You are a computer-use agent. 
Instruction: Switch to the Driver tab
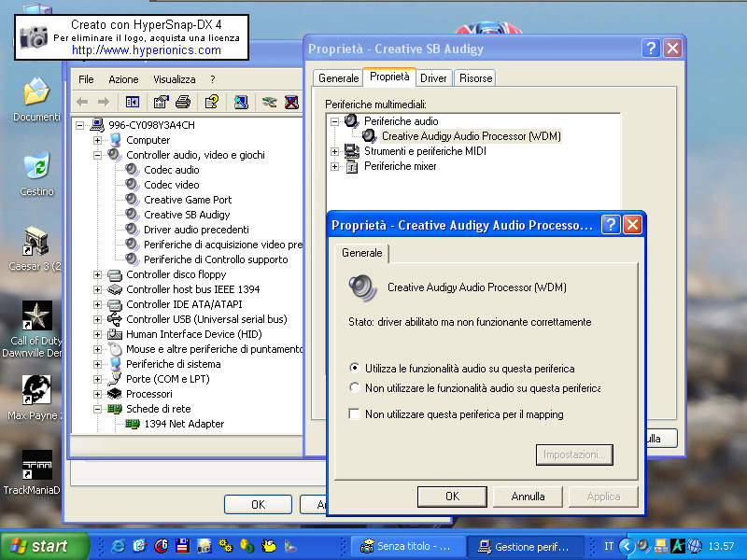click(x=433, y=78)
